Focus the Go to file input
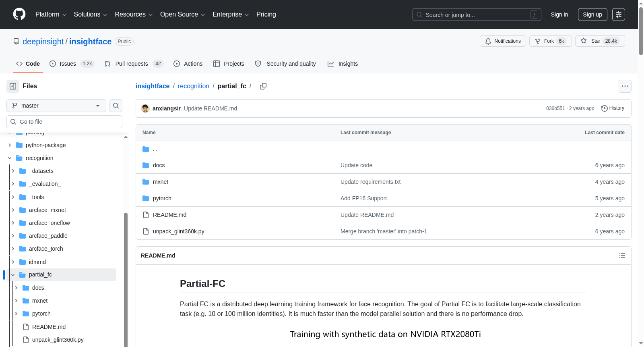The width and height of the screenshot is (644, 347). [x=64, y=122]
